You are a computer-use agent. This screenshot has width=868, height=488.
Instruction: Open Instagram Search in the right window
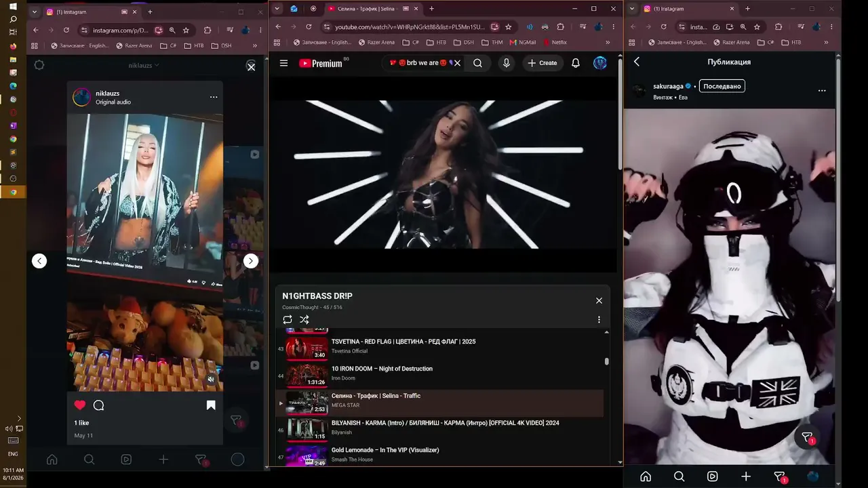[679, 476]
